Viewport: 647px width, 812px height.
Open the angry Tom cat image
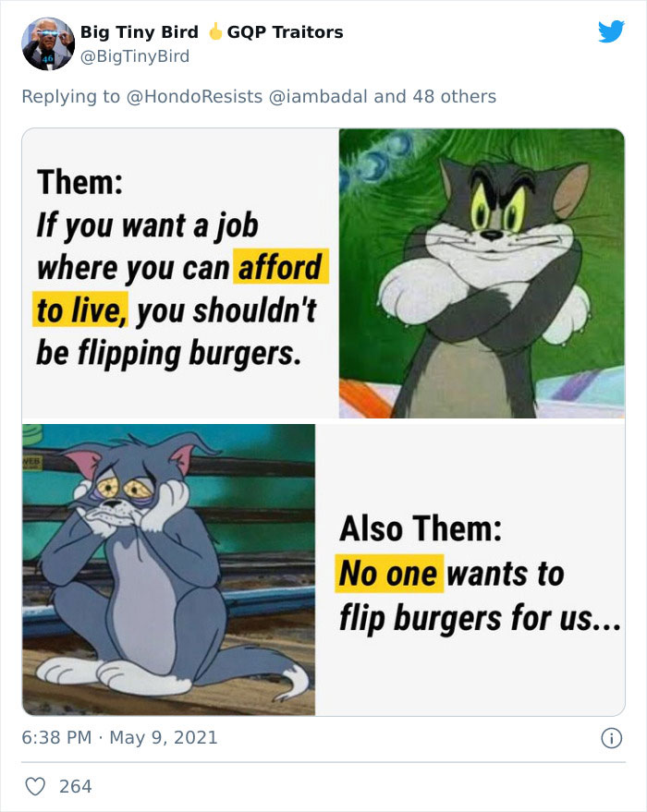click(x=482, y=273)
